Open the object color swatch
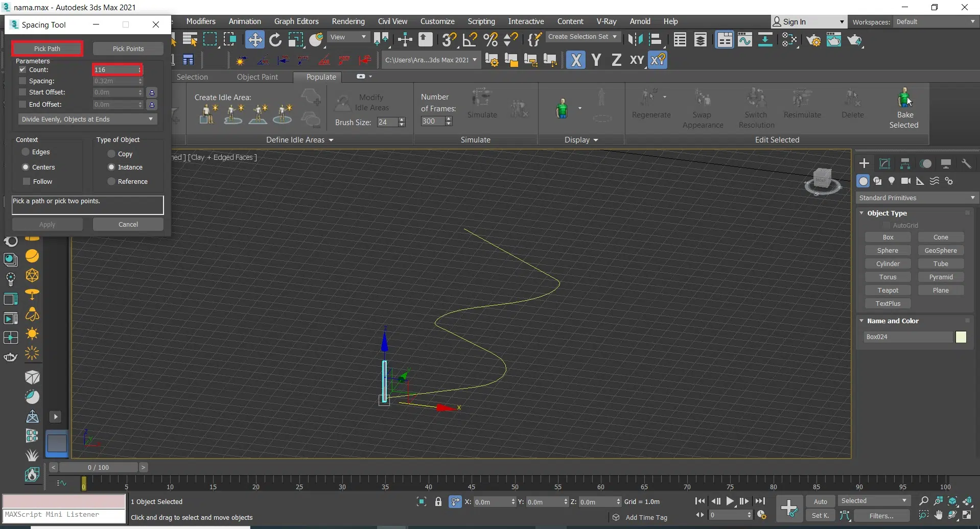980x529 pixels. [961, 337]
